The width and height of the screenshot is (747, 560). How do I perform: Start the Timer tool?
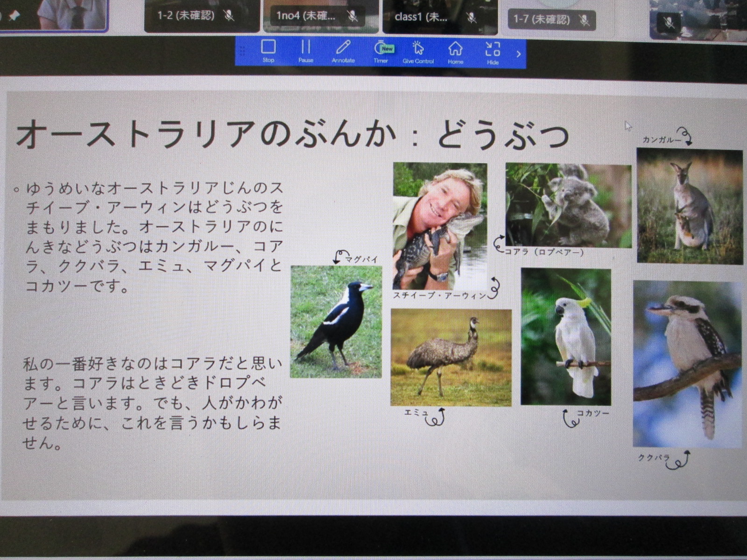[x=383, y=51]
